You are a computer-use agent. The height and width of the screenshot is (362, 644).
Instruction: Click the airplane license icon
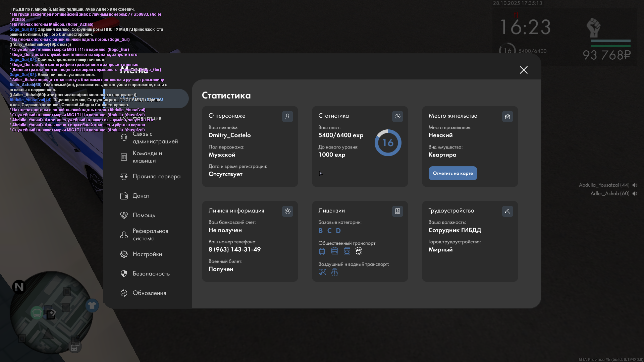click(x=322, y=272)
